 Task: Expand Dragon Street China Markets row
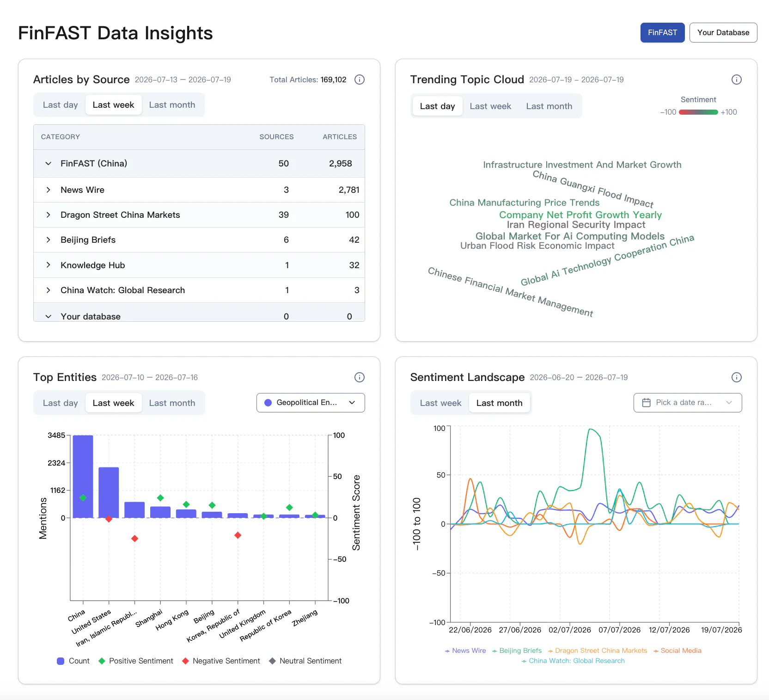click(48, 215)
